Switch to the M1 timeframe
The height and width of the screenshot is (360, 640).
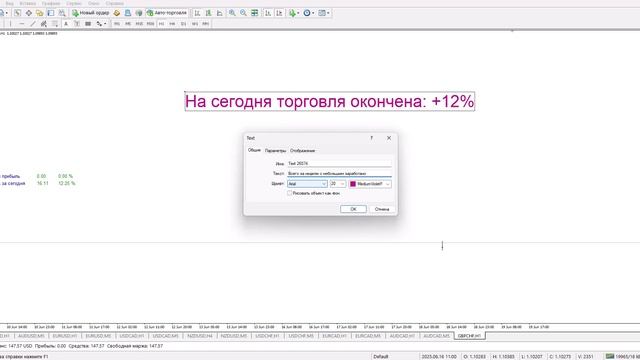click(117, 24)
